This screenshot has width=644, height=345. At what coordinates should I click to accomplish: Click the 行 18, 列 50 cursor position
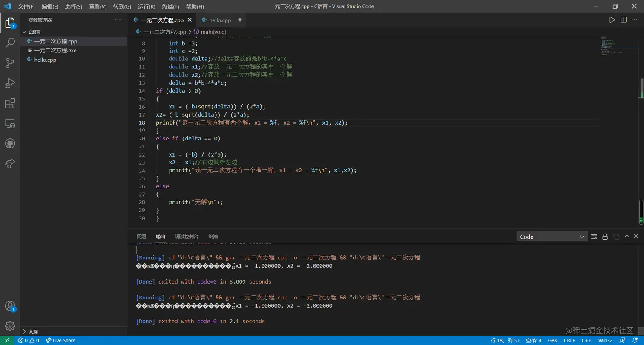505,340
